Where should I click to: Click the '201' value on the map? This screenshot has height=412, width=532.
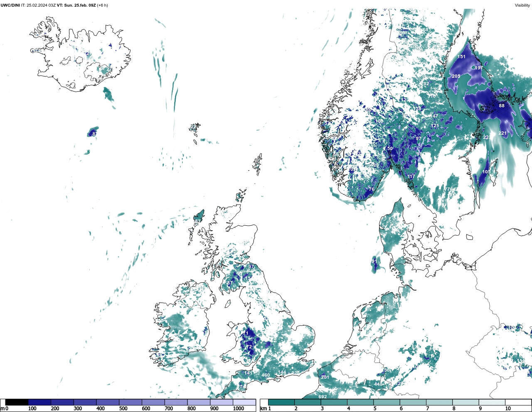[x=325, y=377]
